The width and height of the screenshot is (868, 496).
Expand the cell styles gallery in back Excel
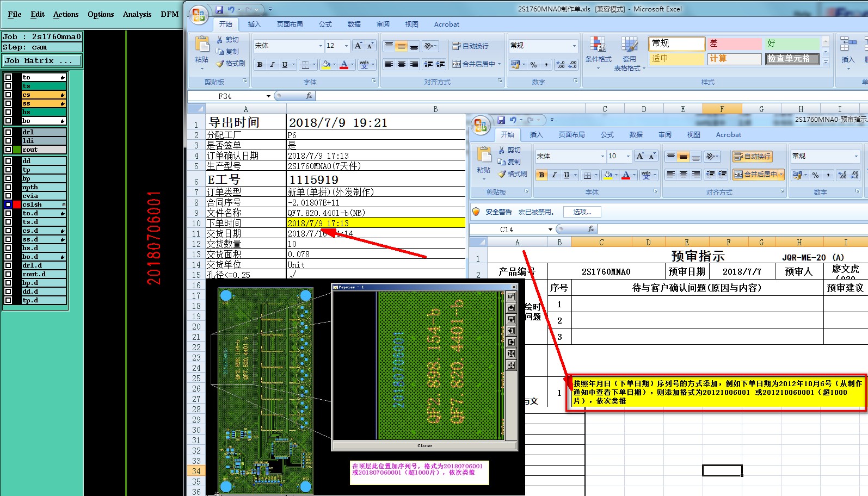tap(826, 62)
